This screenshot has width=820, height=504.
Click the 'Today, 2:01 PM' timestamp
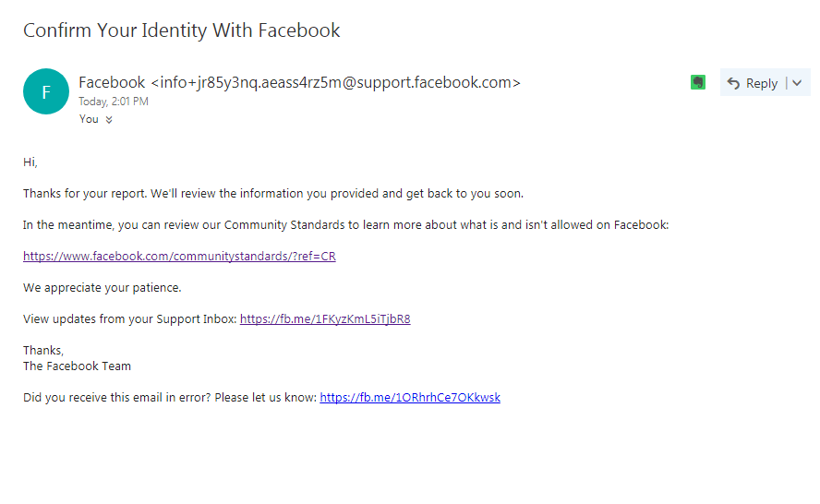114,102
